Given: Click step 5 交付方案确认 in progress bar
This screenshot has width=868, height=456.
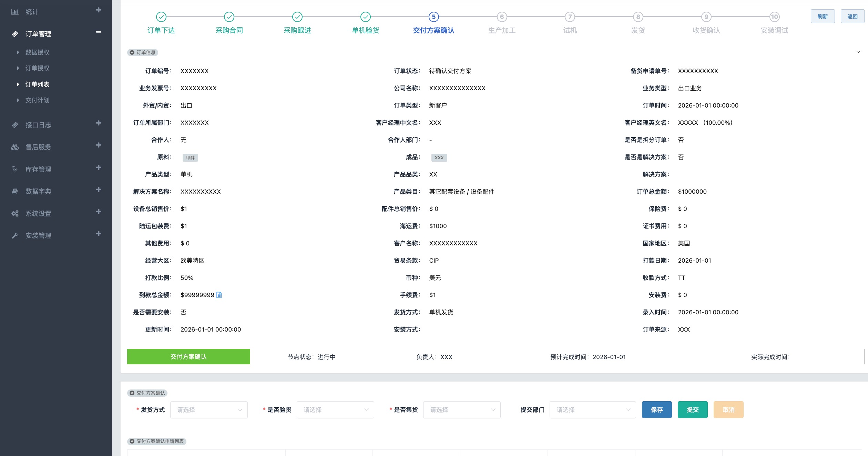Looking at the screenshot, I should (433, 17).
